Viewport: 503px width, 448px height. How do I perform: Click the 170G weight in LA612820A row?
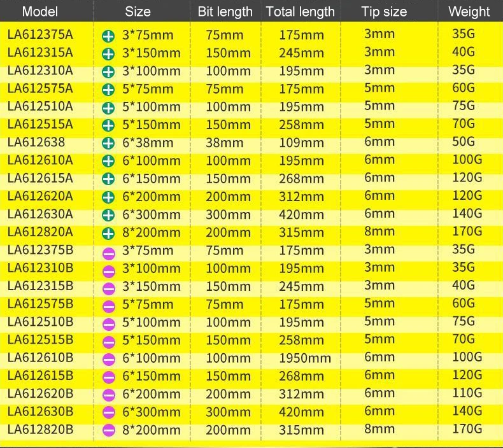tap(467, 231)
